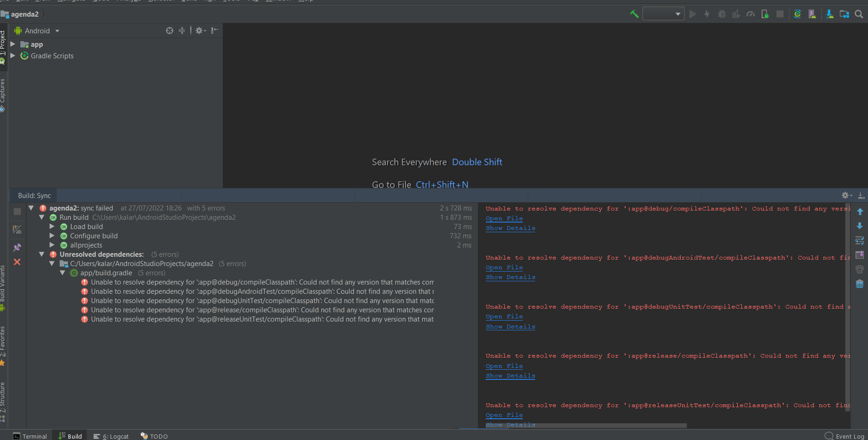868x440 pixels.
Task: Click the top toolbar Stop square icon
Action: pos(780,14)
